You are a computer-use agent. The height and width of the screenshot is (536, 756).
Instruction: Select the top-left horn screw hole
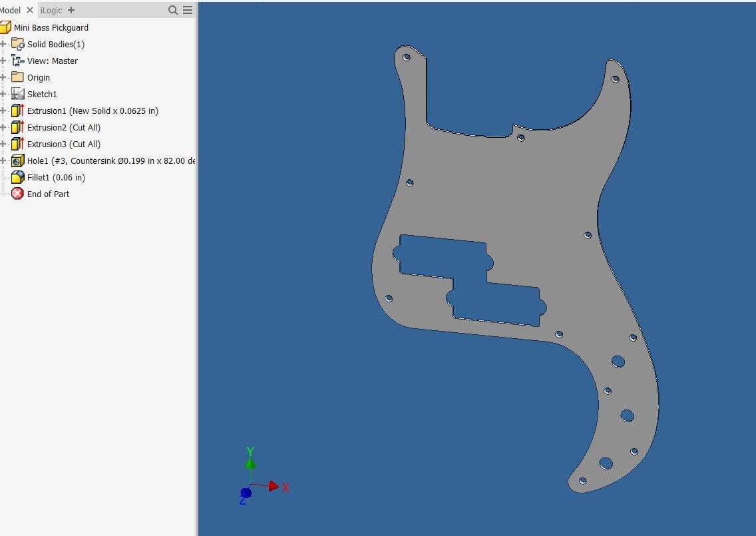[407, 57]
